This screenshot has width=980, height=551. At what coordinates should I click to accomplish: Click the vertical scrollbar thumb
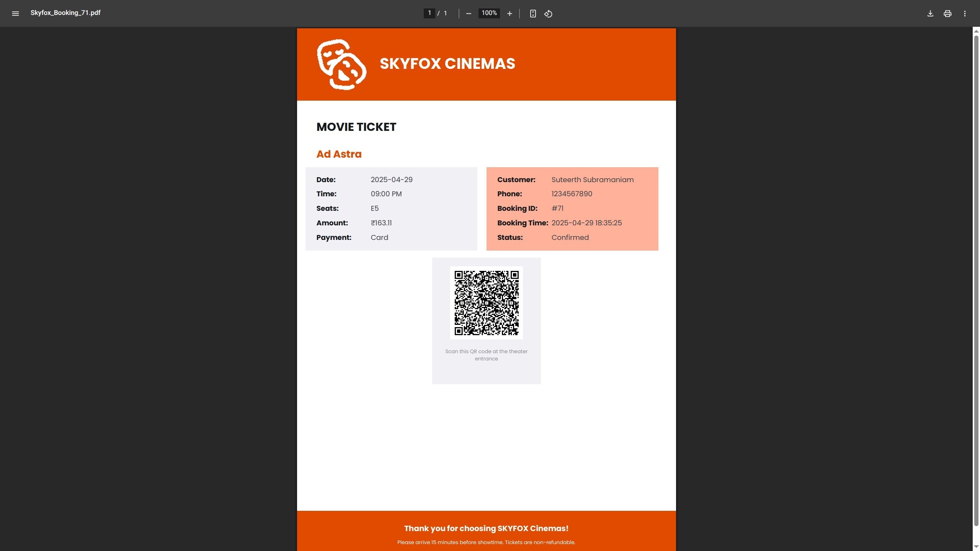[x=976, y=280]
